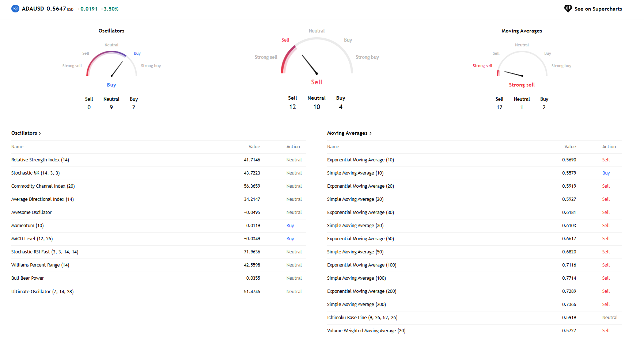Open See on Supercharts link
This screenshot has height=337, width=644.
tap(598, 9)
